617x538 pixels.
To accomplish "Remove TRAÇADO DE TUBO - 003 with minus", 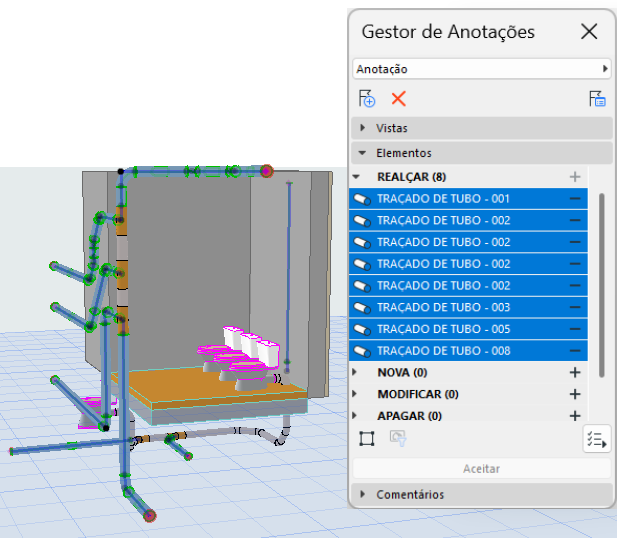I will pyautogui.click(x=575, y=307).
